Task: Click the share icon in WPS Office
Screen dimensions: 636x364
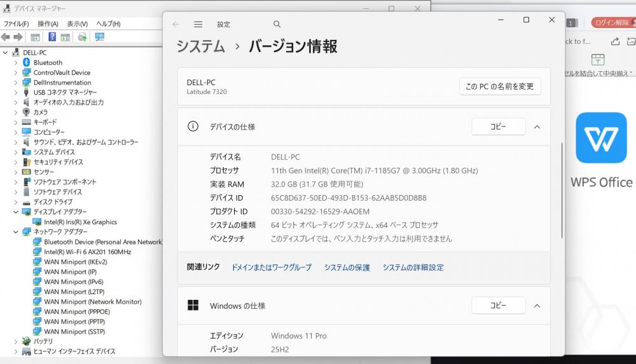Action: [615, 41]
